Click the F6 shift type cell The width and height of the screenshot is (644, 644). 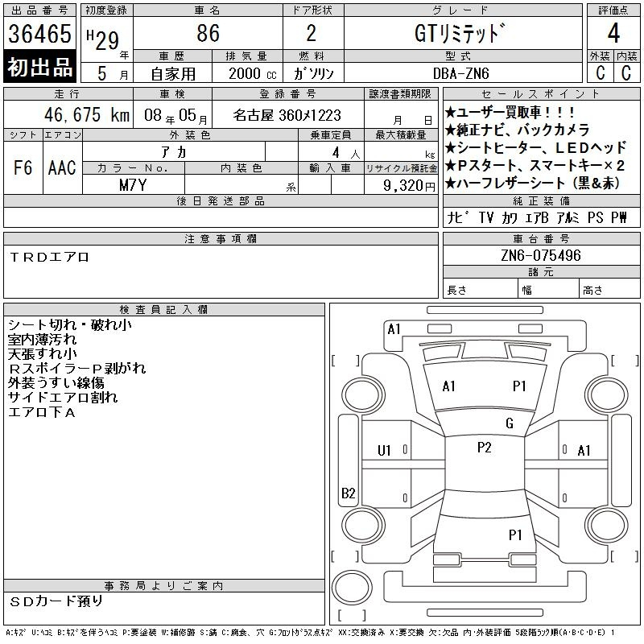[x=23, y=168]
